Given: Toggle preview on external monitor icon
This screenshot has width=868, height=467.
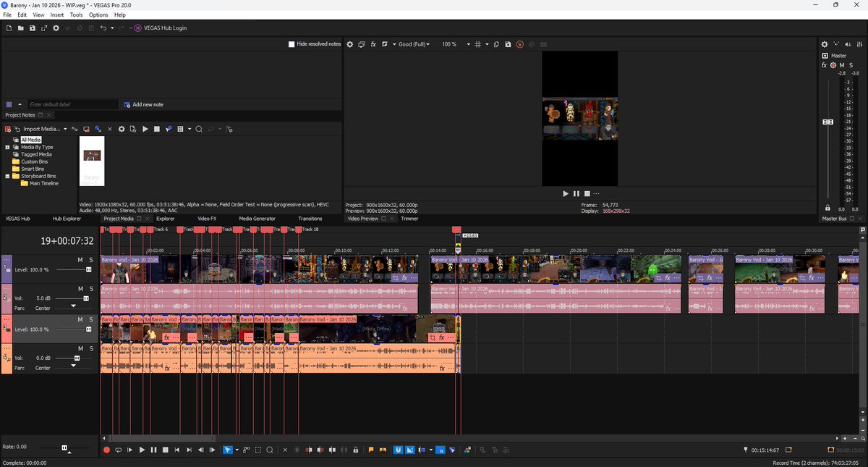Looking at the screenshot, I should pos(362,44).
